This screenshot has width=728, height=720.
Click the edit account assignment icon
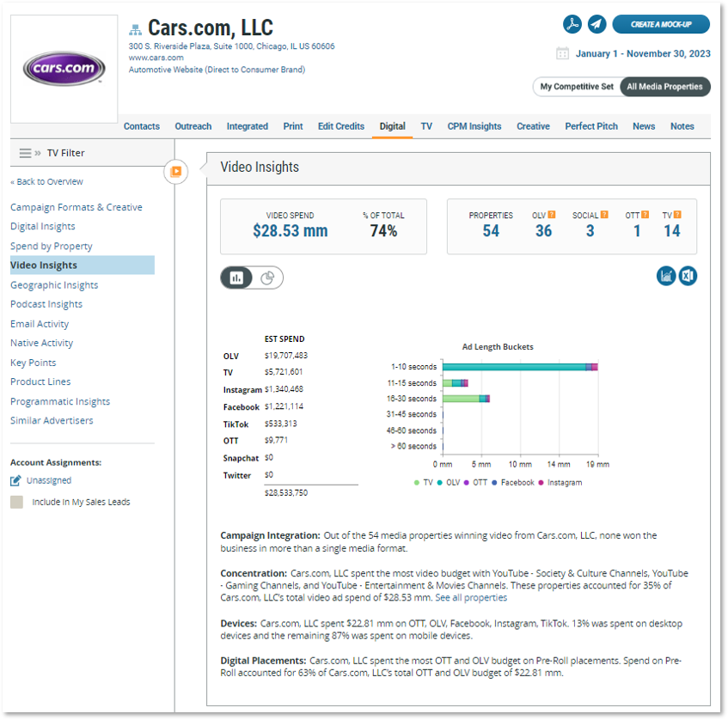15,480
